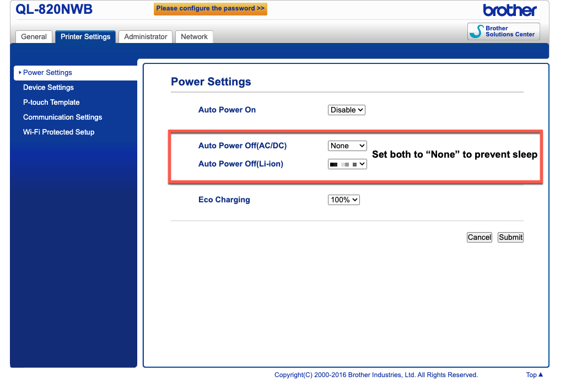Click the Cancel button
Screen dimensions: 571x392
tap(480, 237)
